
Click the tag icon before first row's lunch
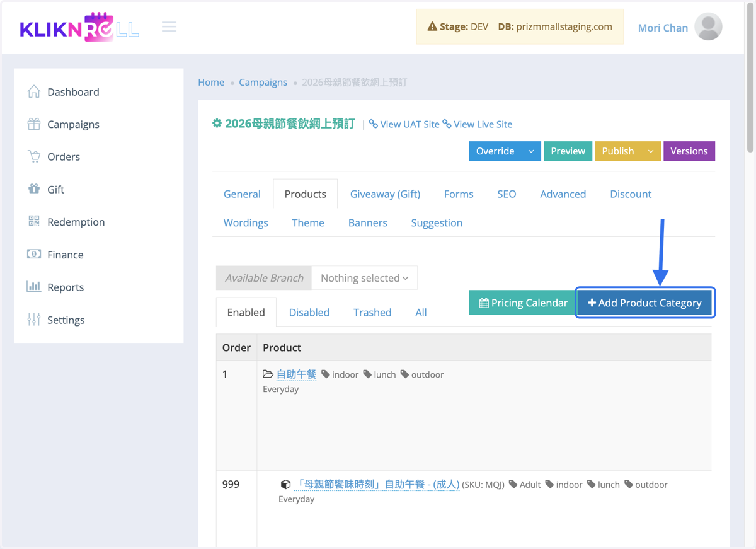(367, 374)
